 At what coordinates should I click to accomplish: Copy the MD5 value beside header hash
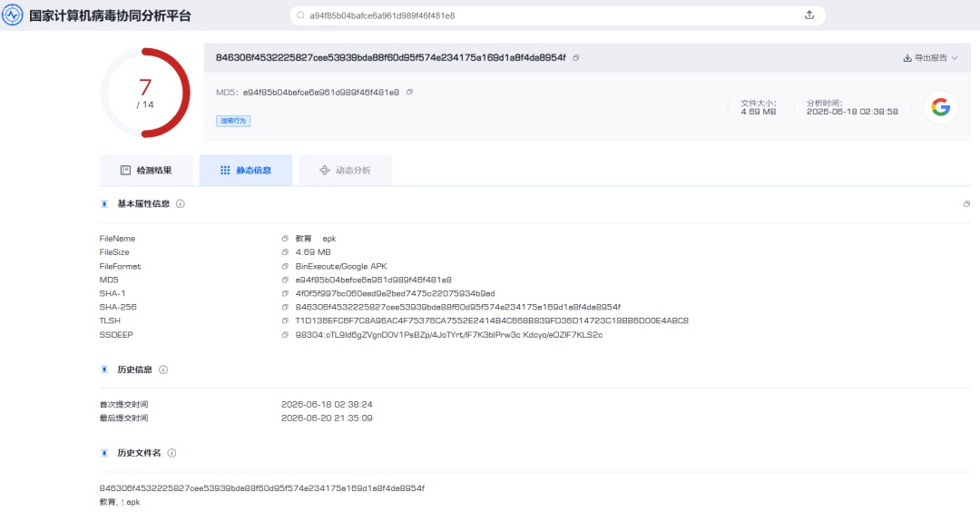(409, 92)
